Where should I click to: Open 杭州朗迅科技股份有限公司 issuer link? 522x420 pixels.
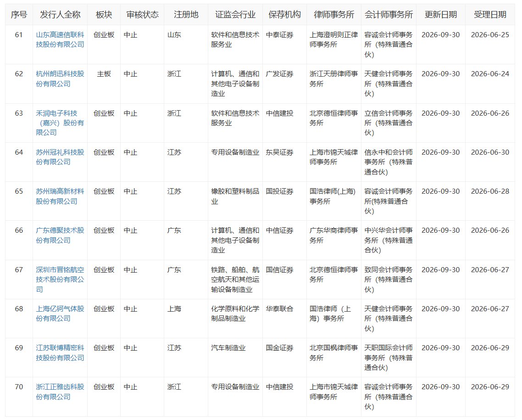60,78
